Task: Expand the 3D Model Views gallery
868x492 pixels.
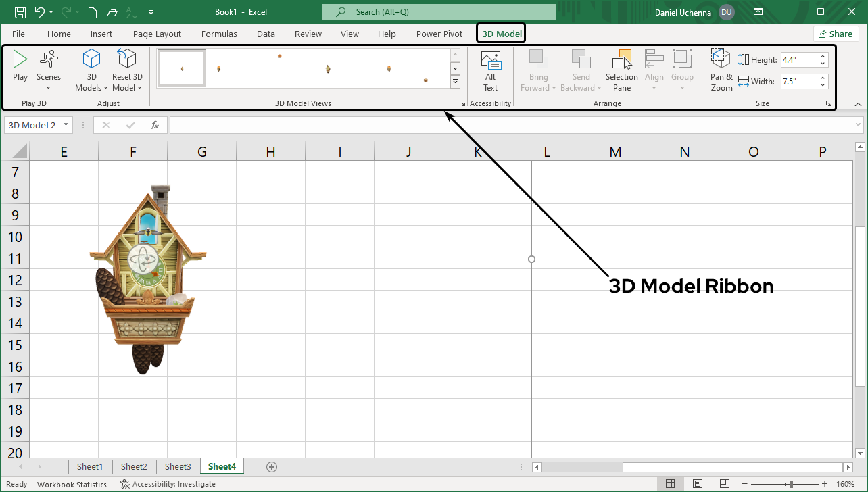Action: (455, 82)
